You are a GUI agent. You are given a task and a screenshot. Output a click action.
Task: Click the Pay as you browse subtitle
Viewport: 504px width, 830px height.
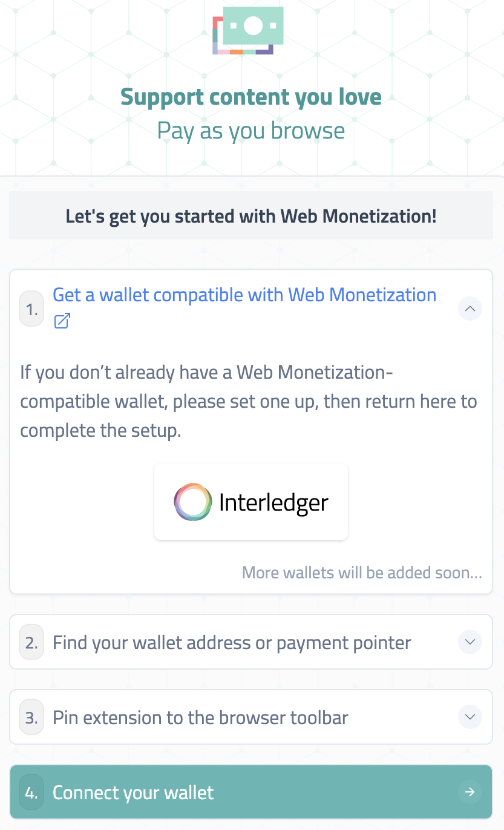(251, 131)
